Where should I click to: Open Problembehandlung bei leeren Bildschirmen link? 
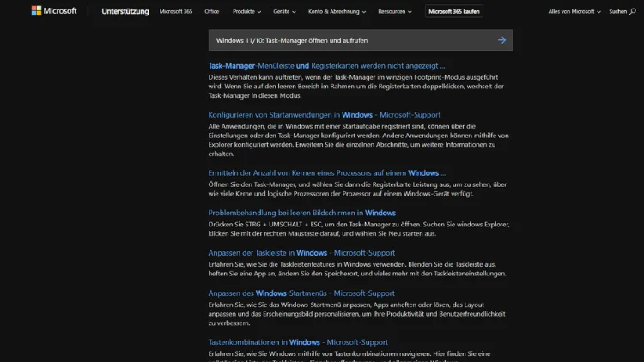click(302, 213)
